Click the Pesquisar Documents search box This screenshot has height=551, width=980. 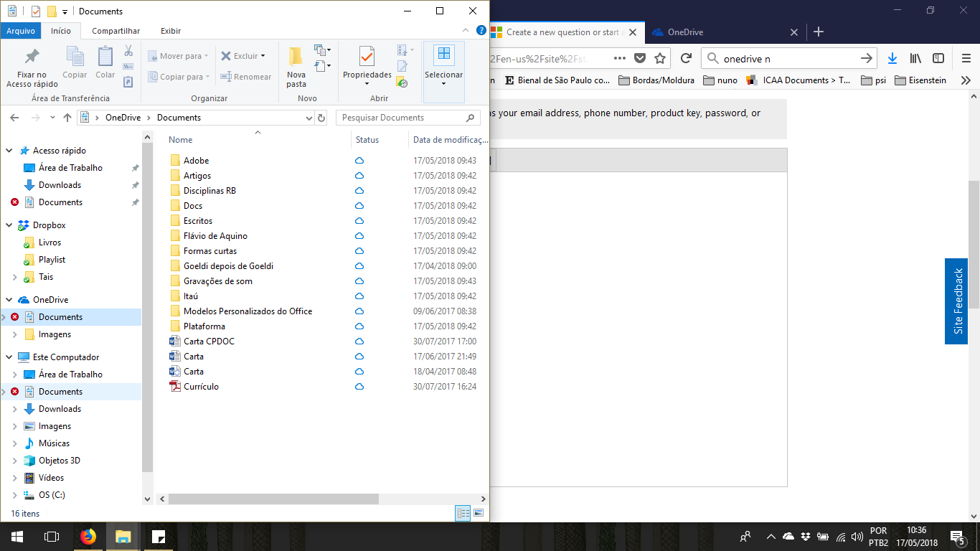point(402,117)
